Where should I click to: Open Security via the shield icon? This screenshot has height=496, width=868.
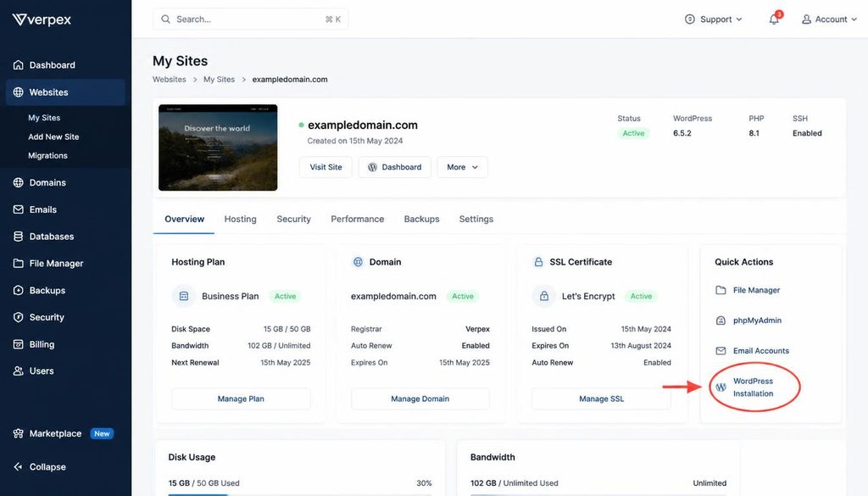click(x=19, y=317)
